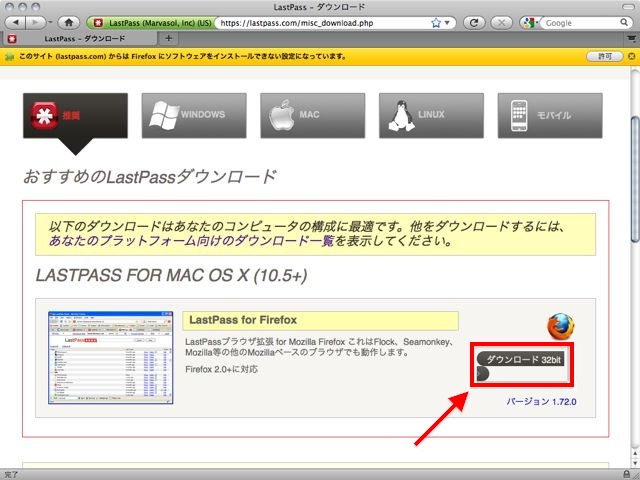This screenshot has height=480, width=640.
Task: Switch to the LINUX downloads tab
Action: click(x=431, y=116)
